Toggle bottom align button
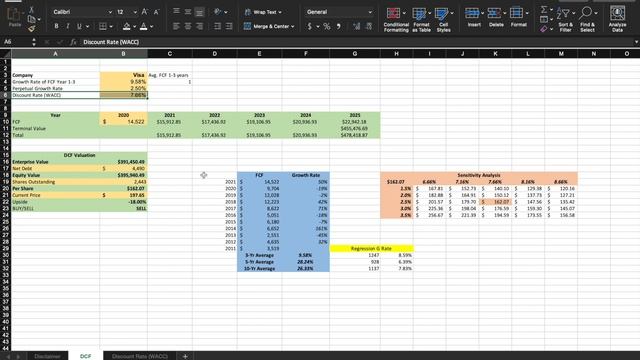The image size is (640, 360). tap(199, 12)
